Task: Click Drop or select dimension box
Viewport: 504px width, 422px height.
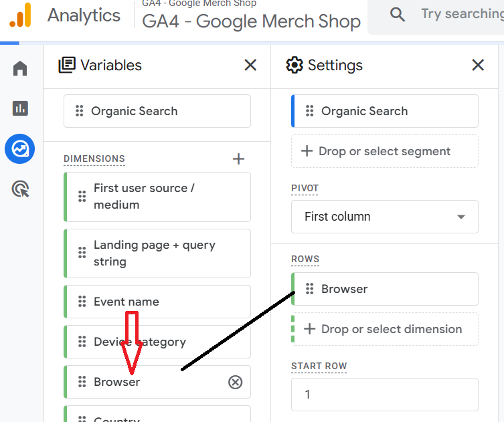Action: tap(385, 329)
